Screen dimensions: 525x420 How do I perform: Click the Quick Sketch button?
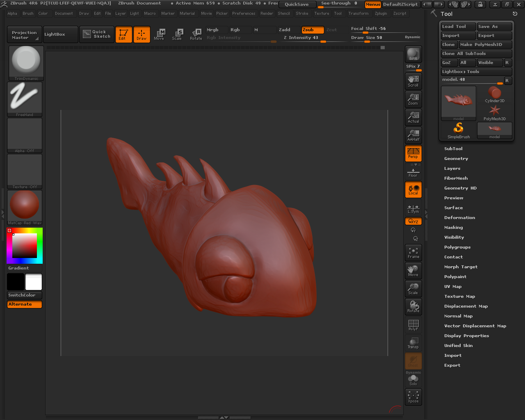97,34
